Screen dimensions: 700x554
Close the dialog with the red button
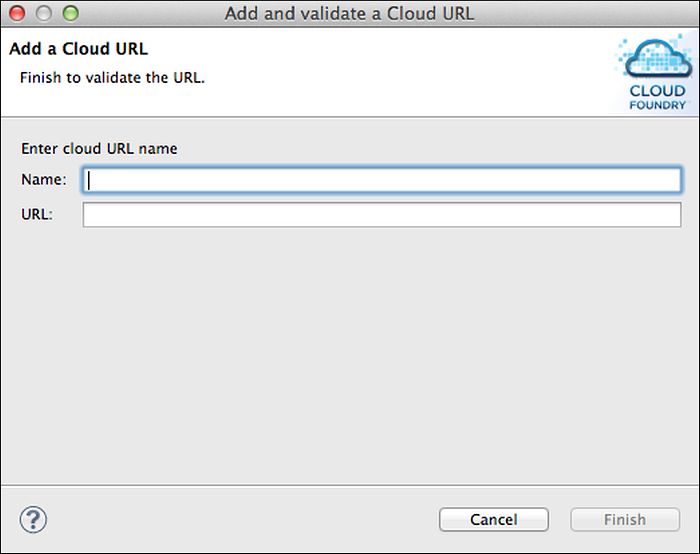20,14
